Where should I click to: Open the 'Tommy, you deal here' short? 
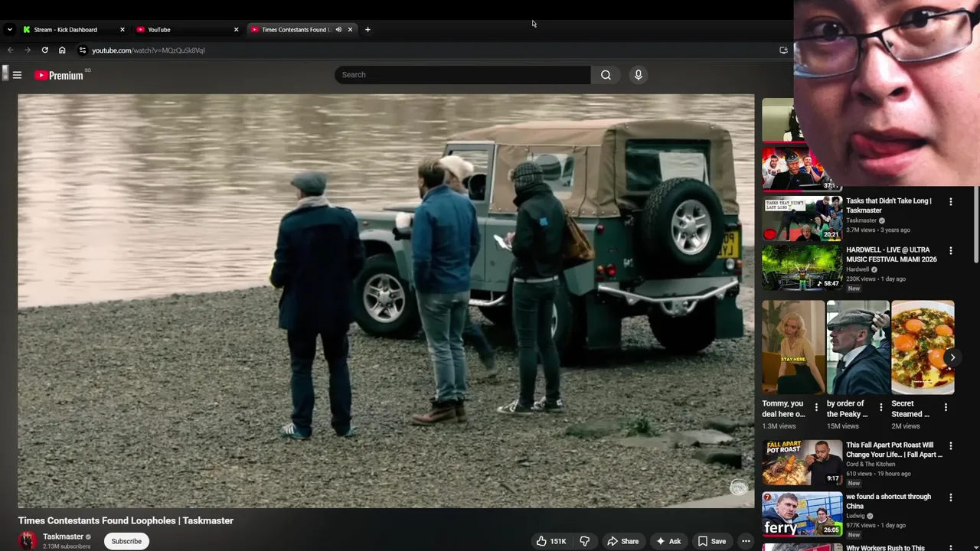[x=793, y=347]
